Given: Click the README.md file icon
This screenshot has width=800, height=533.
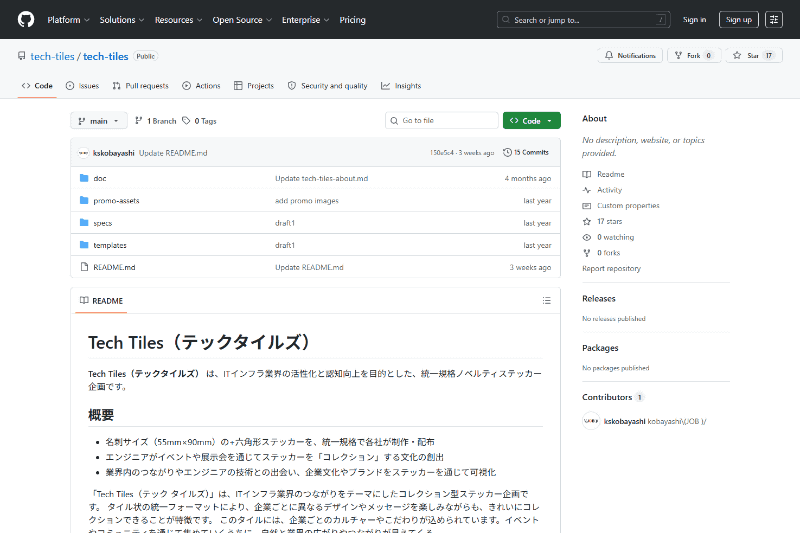Looking at the screenshot, I should pos(84,267).
